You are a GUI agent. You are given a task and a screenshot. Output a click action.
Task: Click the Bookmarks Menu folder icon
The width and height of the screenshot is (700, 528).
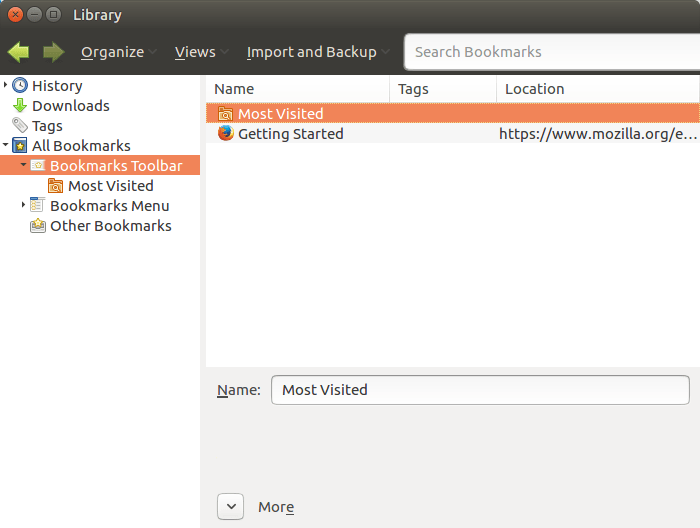(x=38, y=205)
